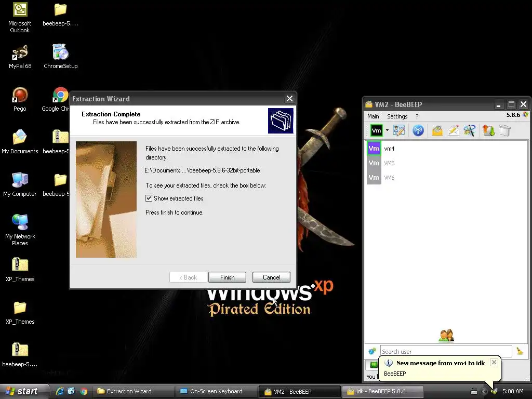Screen dimensions: 532x399
Task: Click the gear icon left of Search user
Action: (x=372, y=351)
